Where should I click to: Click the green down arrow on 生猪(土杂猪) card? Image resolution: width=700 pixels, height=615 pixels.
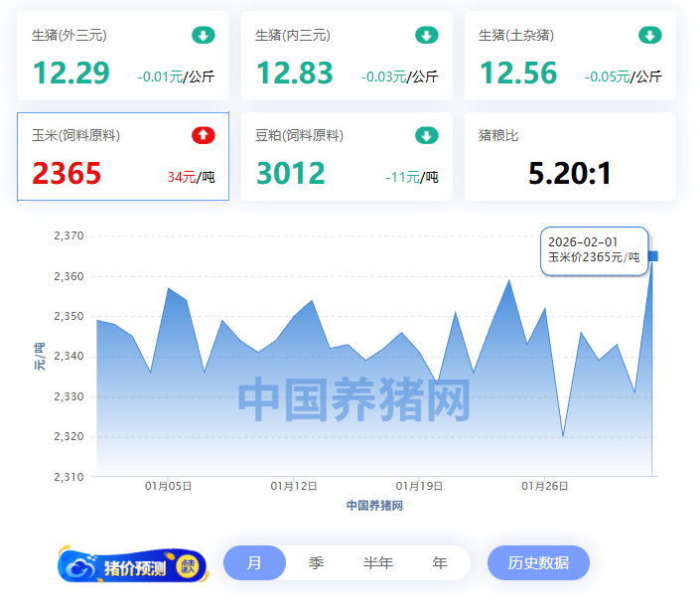click(649, 36)
